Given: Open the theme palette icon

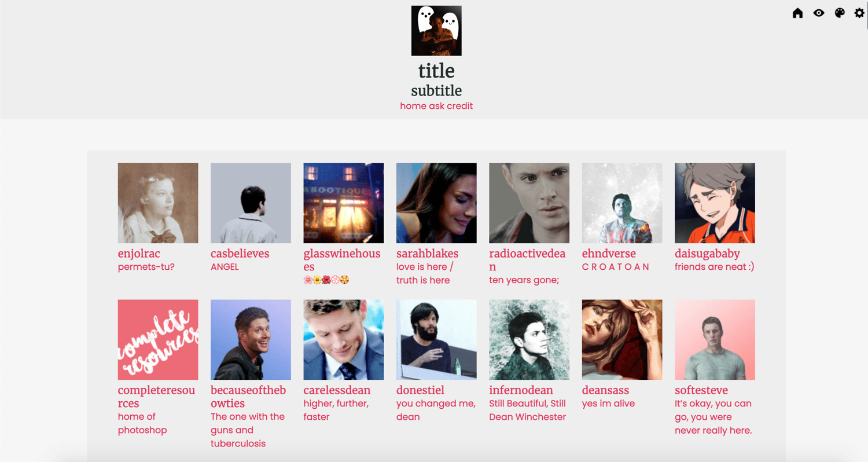Looking at the screenshot, I should click(840, 13).
